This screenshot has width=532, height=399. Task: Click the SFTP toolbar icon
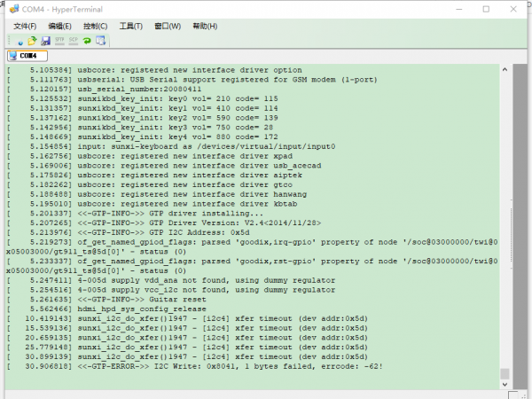pos(59,41)
